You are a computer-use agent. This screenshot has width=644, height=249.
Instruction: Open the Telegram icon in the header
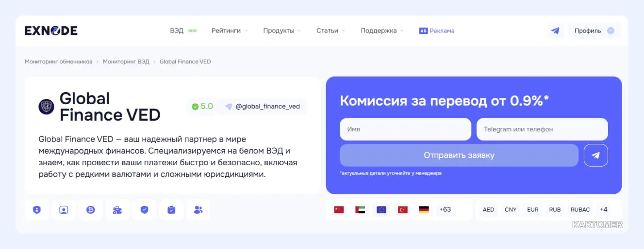point(556,31)
